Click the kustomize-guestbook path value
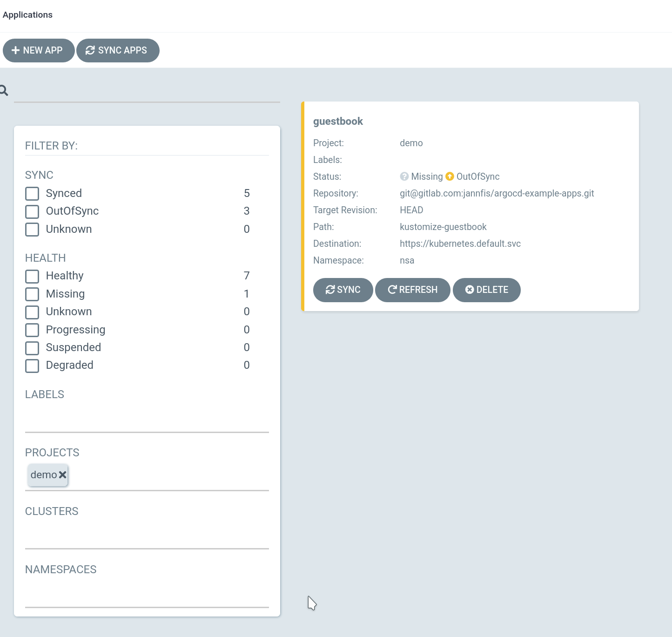This screenshot has width=672, height=637. [x=443, y=227]
